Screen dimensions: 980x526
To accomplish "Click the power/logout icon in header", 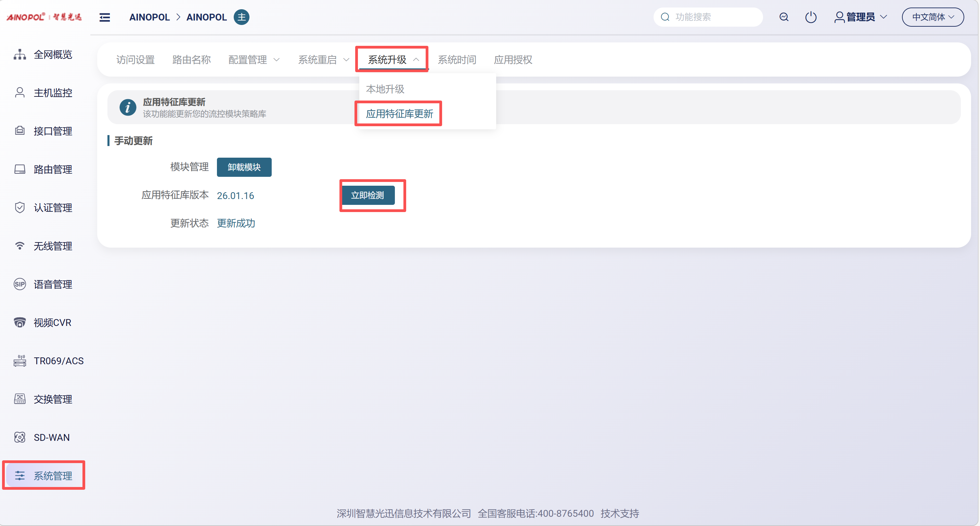I will 811,17.
